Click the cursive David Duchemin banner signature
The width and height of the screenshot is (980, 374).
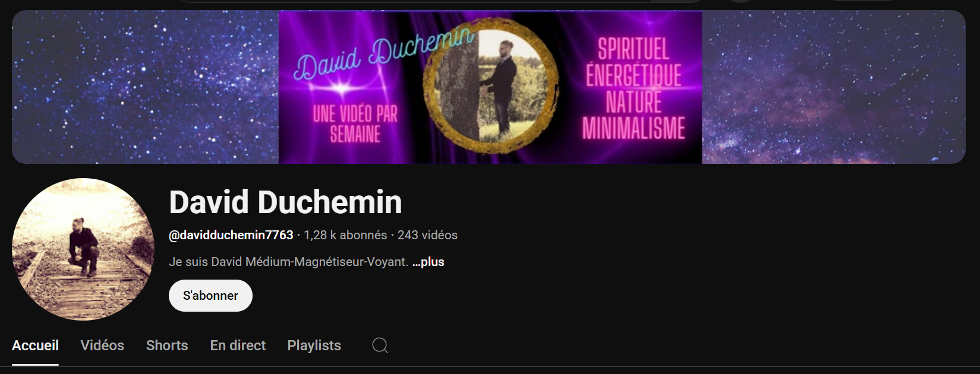384,53
